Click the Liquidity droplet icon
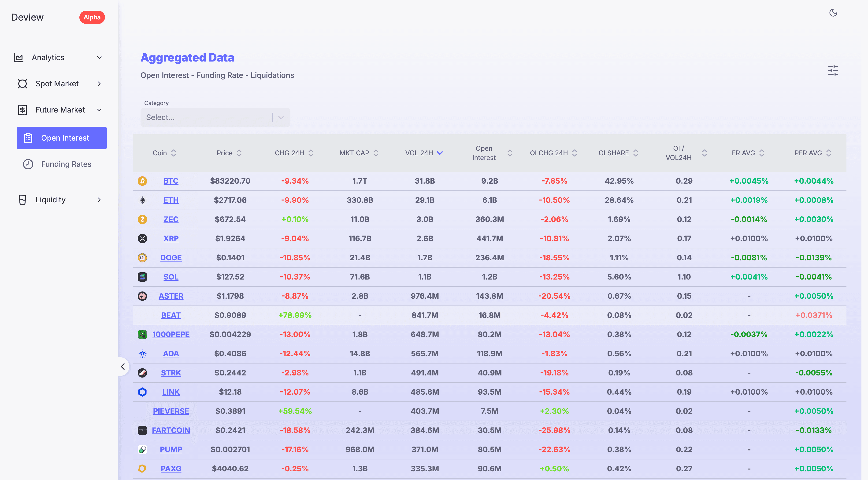868x480 pixels. tap(22, 199)
